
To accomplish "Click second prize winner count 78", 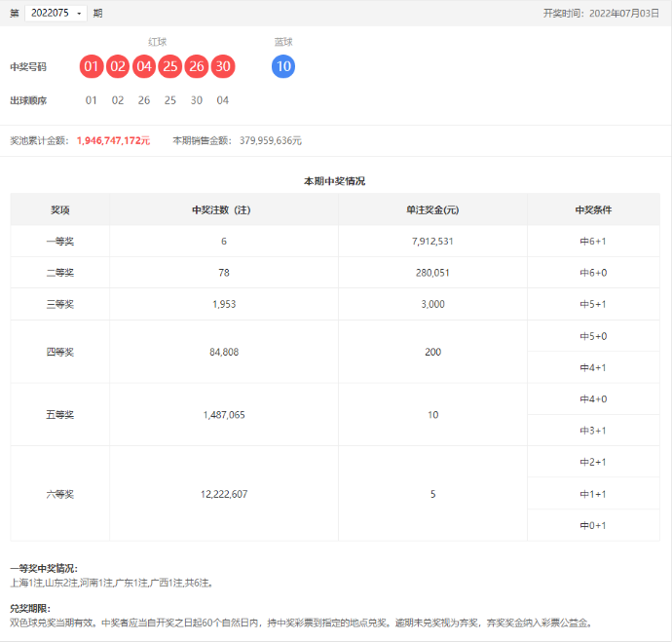I will (224, 273).
